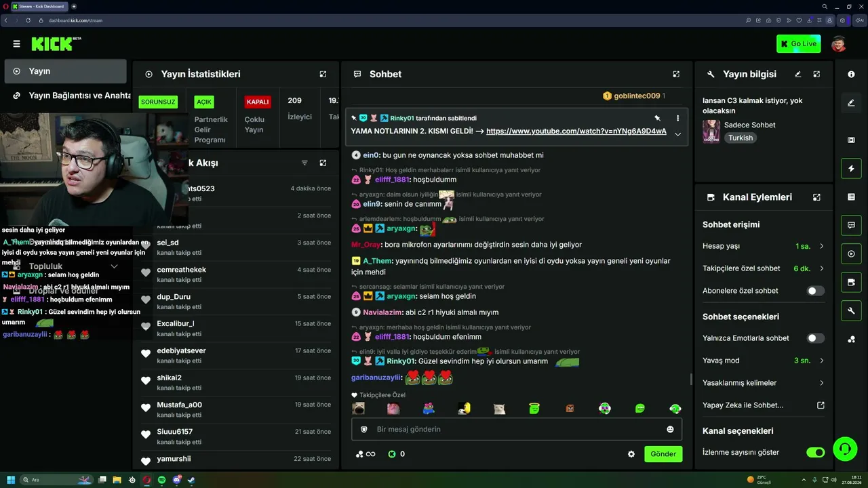868x488 pixels.
Task: Click the Bir mesaj gönderin message field
Action: coord(517,429)
